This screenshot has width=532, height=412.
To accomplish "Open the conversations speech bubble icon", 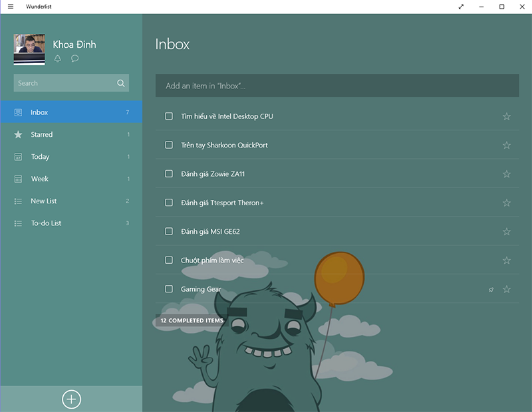I will (75, 58).
